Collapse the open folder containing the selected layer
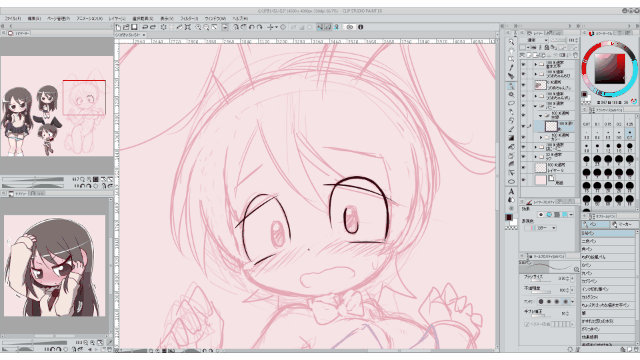This screenshot has width=640, height=360. pos(540,116)
